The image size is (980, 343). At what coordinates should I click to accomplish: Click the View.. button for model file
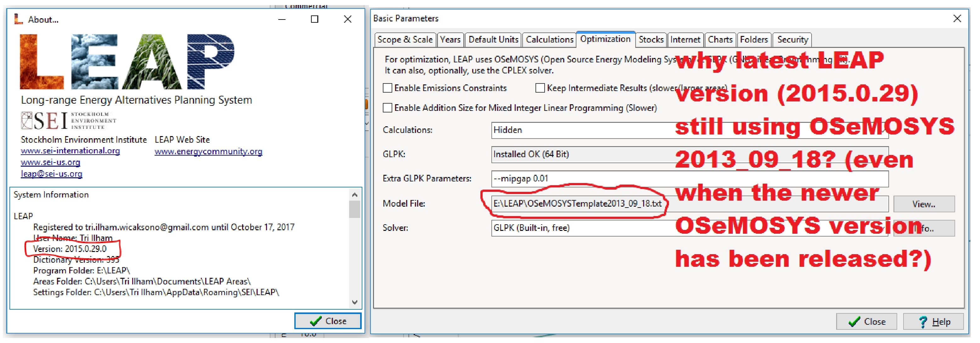click(x=924, y=204)
